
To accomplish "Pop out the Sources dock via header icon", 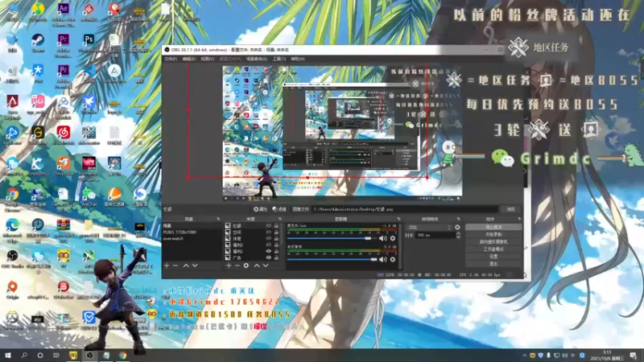I will (x=280, y=219).
